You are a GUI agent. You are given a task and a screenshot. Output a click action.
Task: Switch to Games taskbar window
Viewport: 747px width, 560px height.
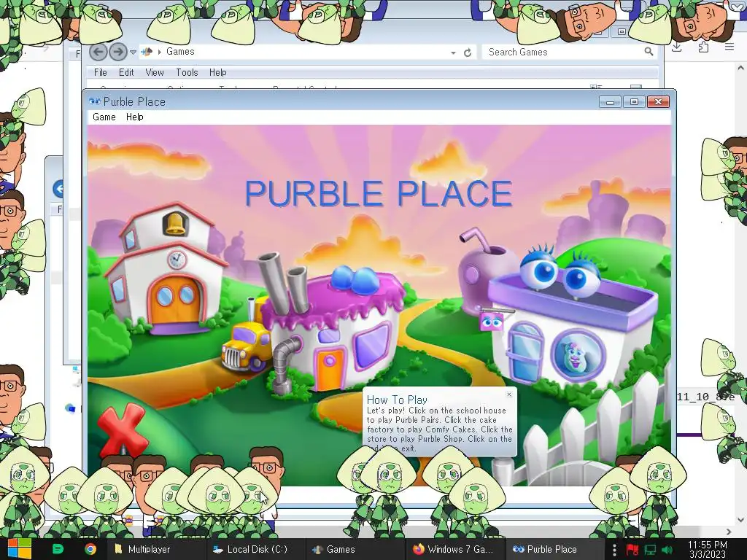click(355, 549)
